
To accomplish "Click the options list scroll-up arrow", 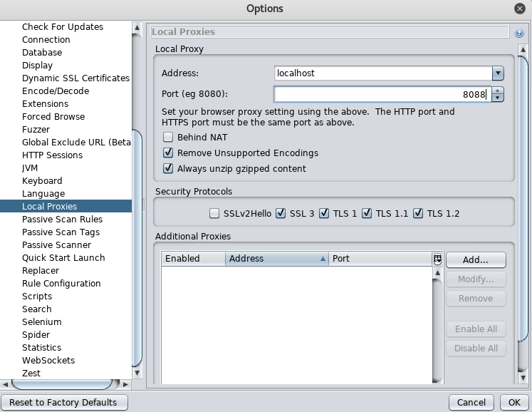I will click(x=137, y=27).
